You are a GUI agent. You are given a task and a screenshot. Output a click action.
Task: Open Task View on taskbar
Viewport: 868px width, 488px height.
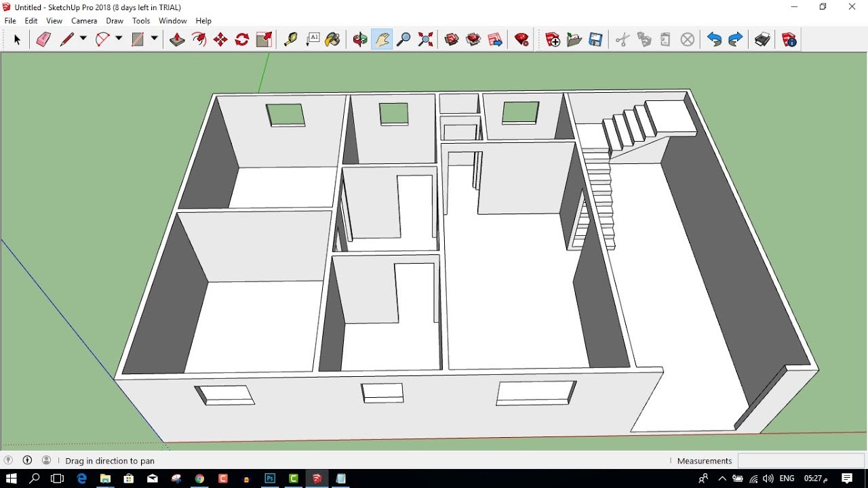point(58,479)
